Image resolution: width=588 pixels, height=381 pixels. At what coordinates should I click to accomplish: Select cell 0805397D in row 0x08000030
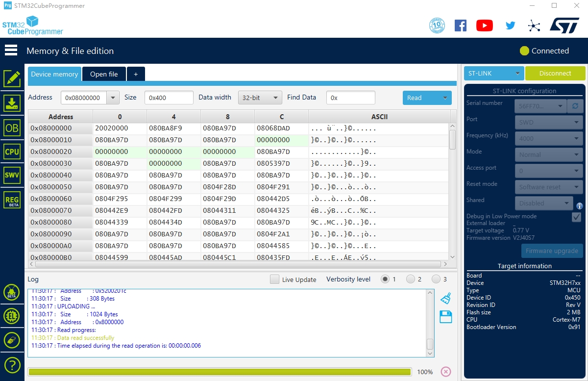(281, 163)
